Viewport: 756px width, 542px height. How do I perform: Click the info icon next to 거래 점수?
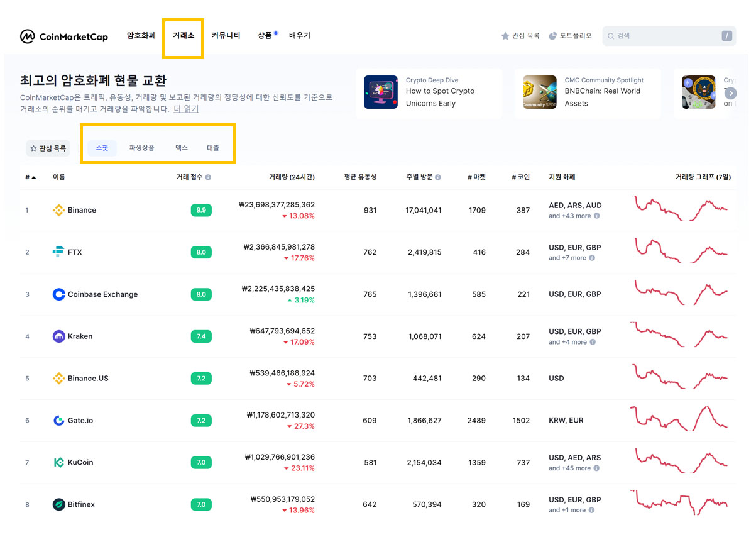208,177
